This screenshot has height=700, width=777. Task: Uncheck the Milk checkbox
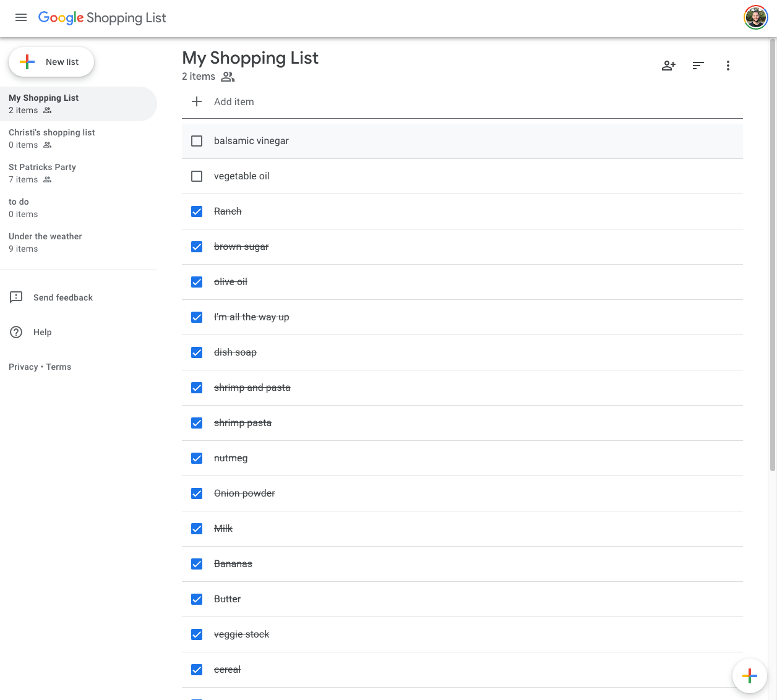[197, 529]
